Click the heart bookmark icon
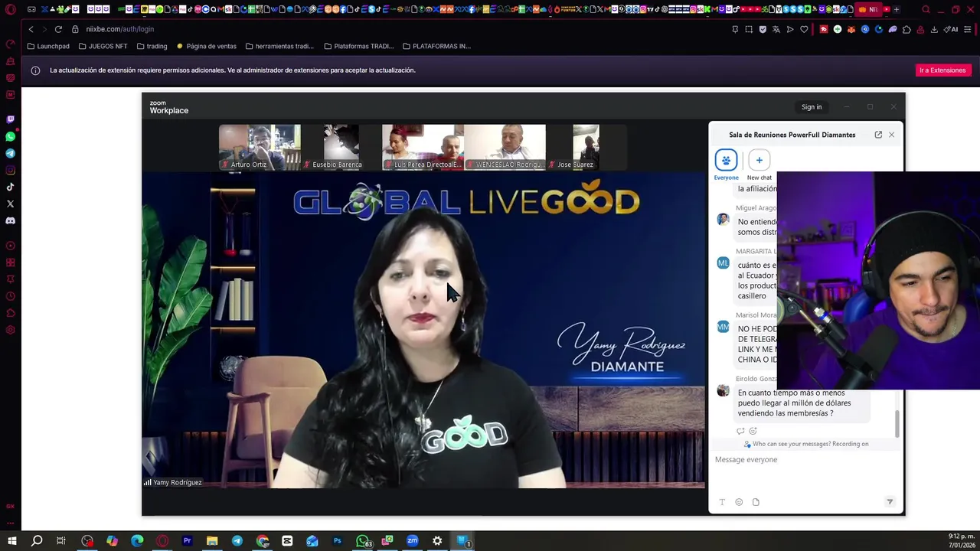Image resolution: width=980 pixels, height=551 pixels. tap(804, 29)
